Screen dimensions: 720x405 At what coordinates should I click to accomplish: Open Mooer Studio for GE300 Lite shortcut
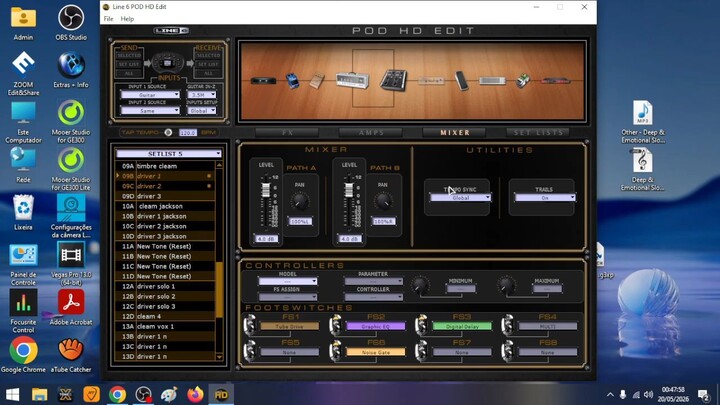[71, 168]
